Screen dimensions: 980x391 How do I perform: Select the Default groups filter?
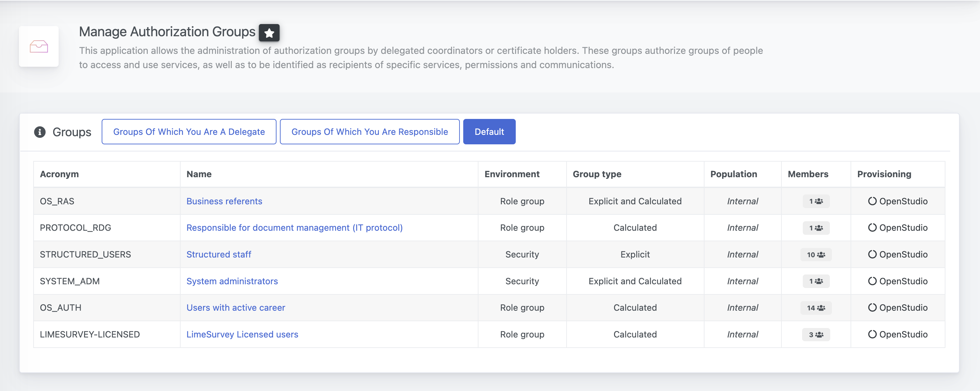(489, 131)
